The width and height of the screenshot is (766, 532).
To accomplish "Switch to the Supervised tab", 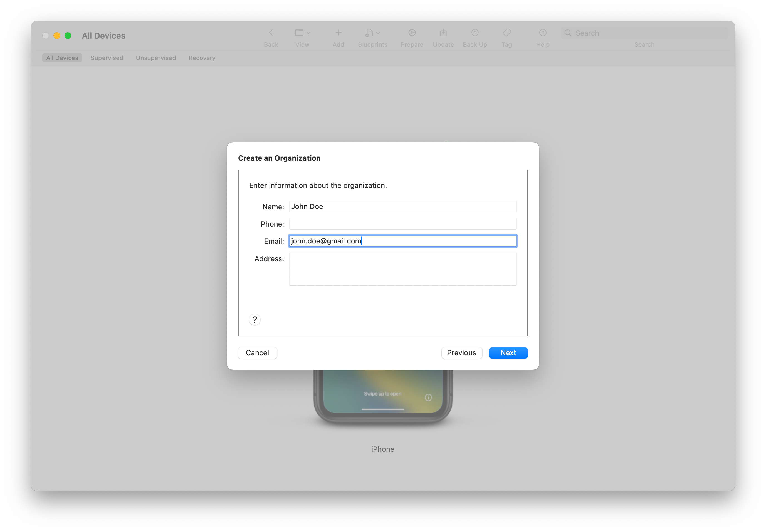I will pos(107,58).
